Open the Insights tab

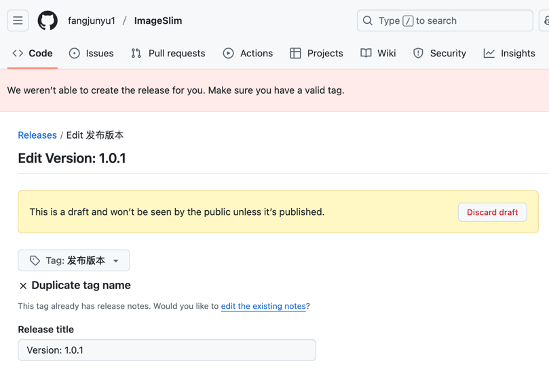(509, 53)
